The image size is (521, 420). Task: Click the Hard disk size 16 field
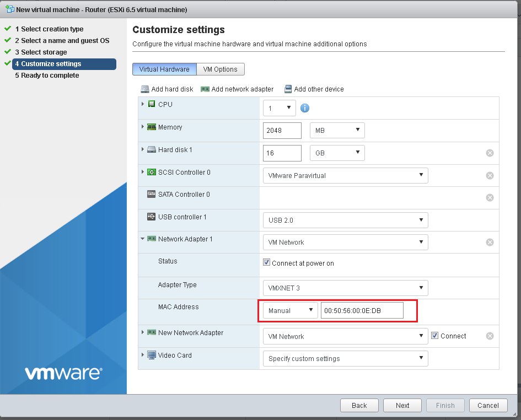coord(282,153)
